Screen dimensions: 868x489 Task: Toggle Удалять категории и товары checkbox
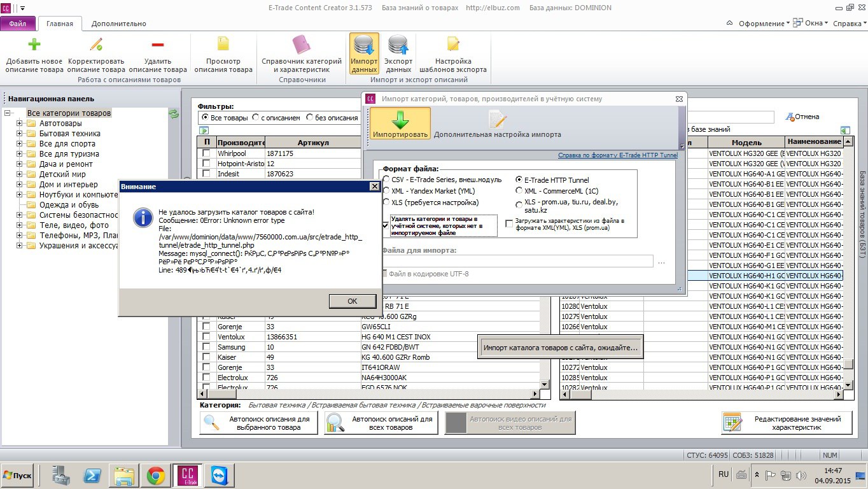[386, 225]
